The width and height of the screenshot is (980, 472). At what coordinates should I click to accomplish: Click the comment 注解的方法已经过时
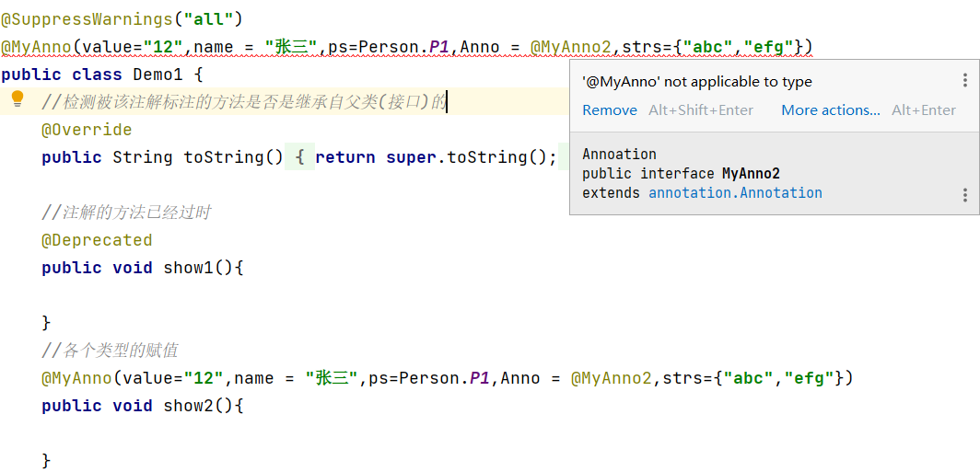(126, 213)
